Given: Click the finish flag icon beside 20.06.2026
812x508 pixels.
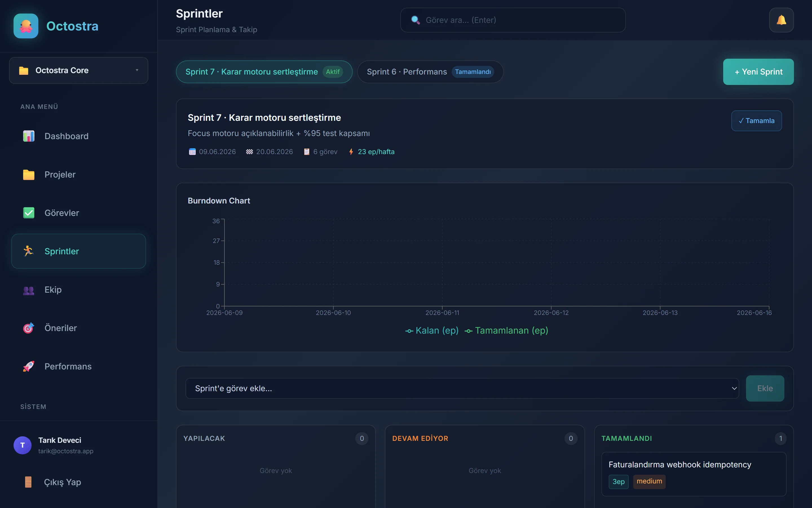Looking at the screenshot, I should click(x=249, y=152).
